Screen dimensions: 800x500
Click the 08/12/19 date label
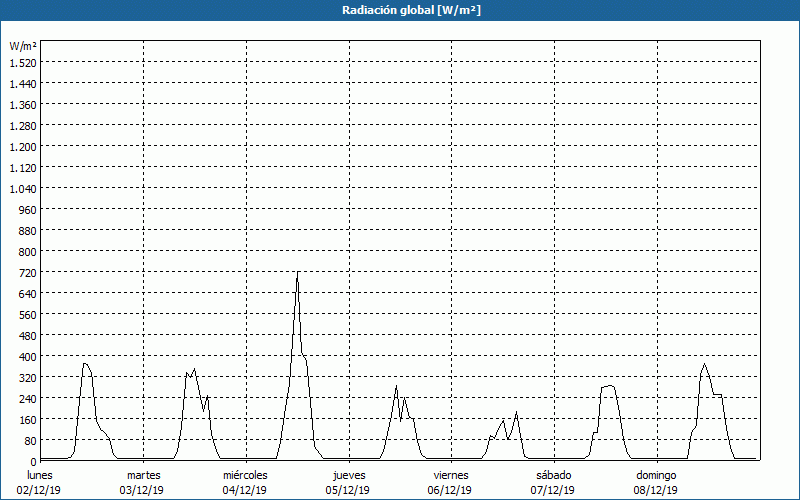pos(656,490)
